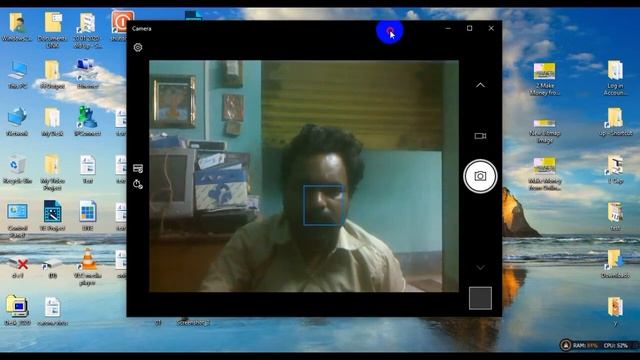Select the VLC media player shortcut
Screen dimensions: 640x360
[x=87, y=267]
